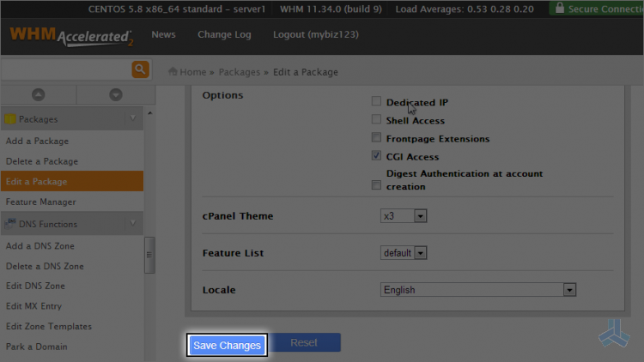The height and width of the screenshot is (362, 644).
Task: Open the Change Log menu item
Action: [x=224, y=34]
